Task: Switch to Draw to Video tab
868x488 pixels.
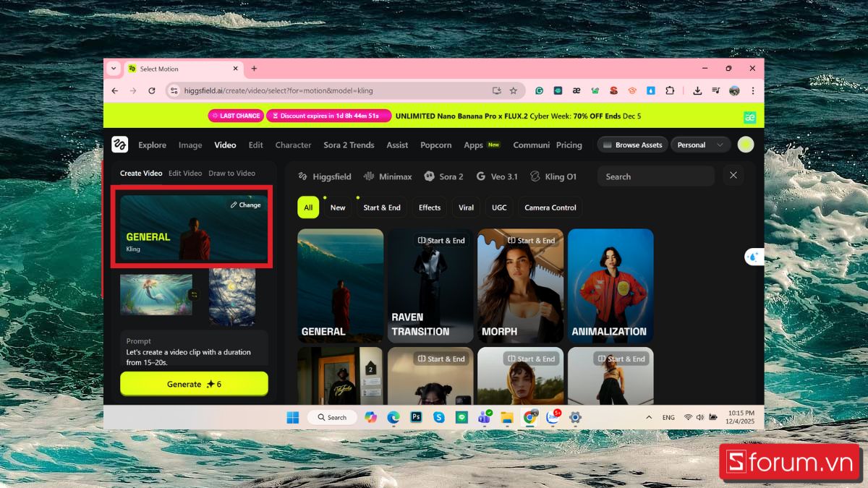Action: click(x=231, y=173)
